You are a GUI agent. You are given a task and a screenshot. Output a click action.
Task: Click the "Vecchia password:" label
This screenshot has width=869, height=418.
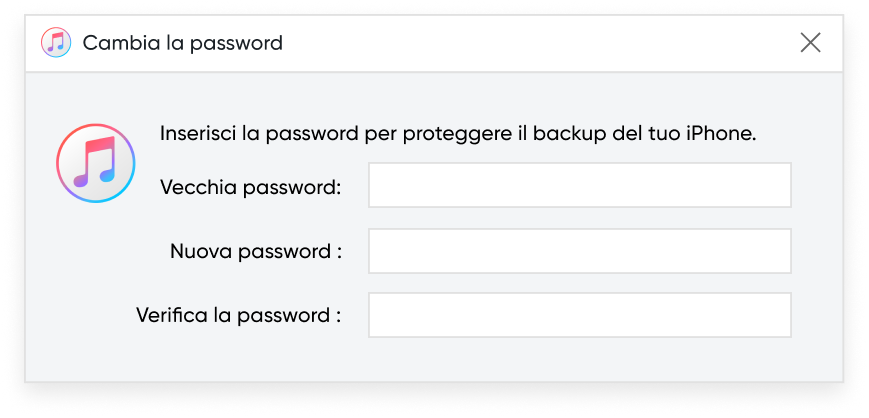tap(250, 186)
